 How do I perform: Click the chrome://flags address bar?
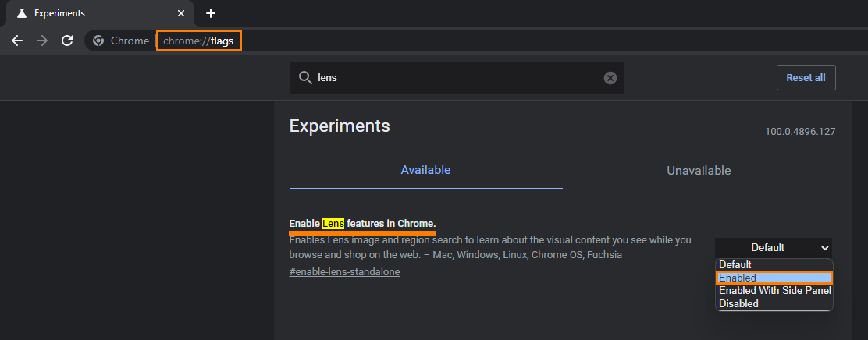[x=199, y=41]
